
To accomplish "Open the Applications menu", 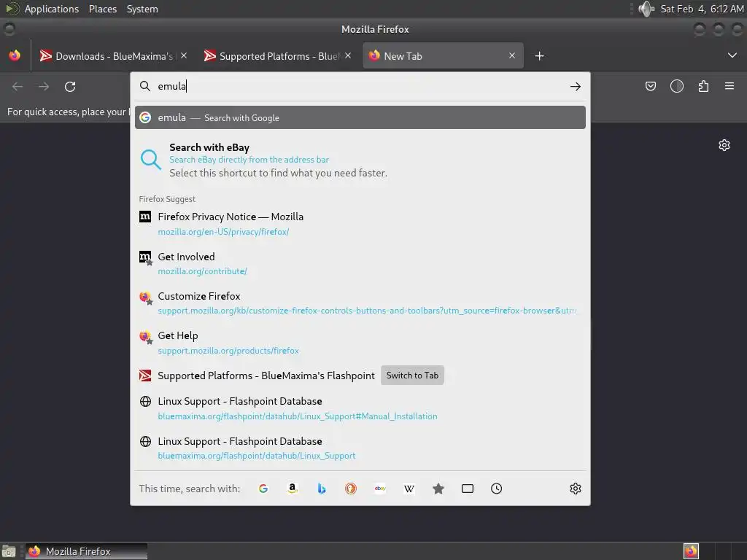I will (x=52, y=9).
